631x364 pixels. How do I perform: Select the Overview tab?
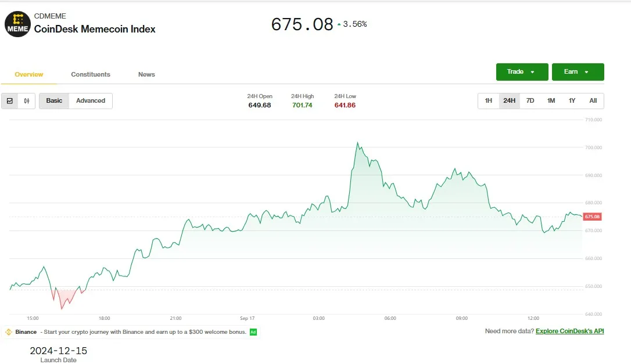pyautogui.click(x=28, y=74)
